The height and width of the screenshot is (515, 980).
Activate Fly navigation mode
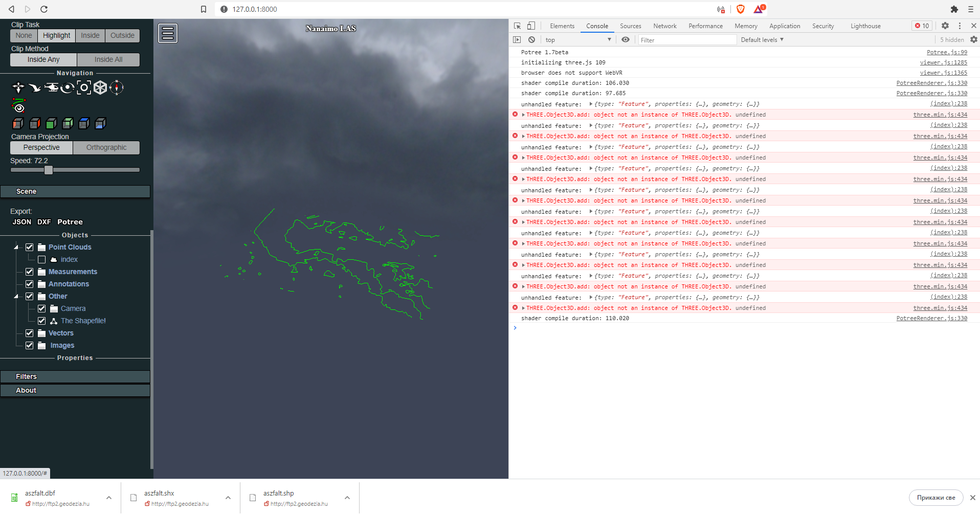[x=35, y=87]
